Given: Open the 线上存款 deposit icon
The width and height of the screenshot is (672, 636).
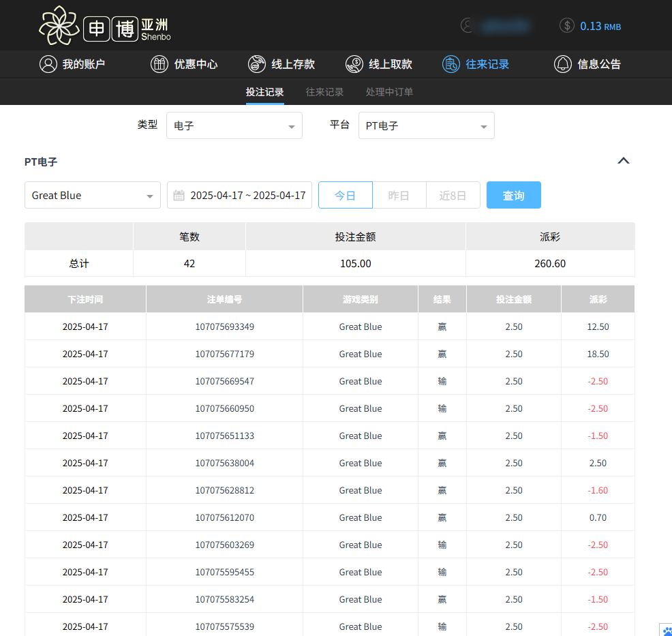Looking at the screenshot, I should 257,64.
